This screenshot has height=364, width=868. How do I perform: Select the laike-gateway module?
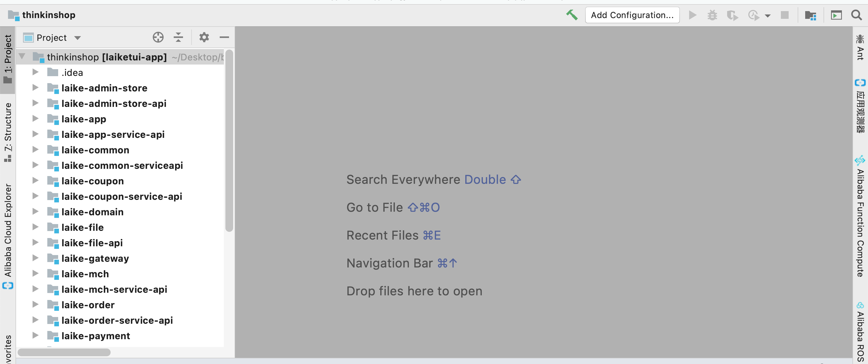[x=95, y=258]
